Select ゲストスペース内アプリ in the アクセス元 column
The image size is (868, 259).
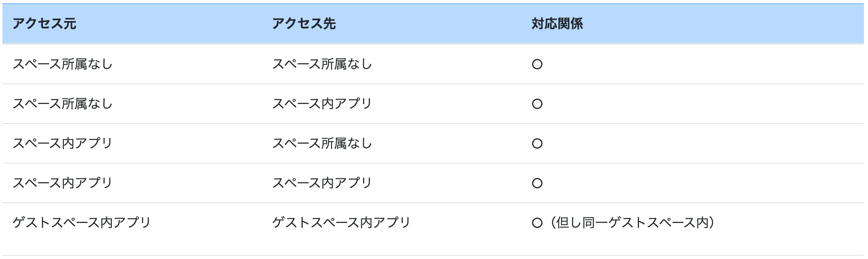pyautogui.click(x=81, y=223)
